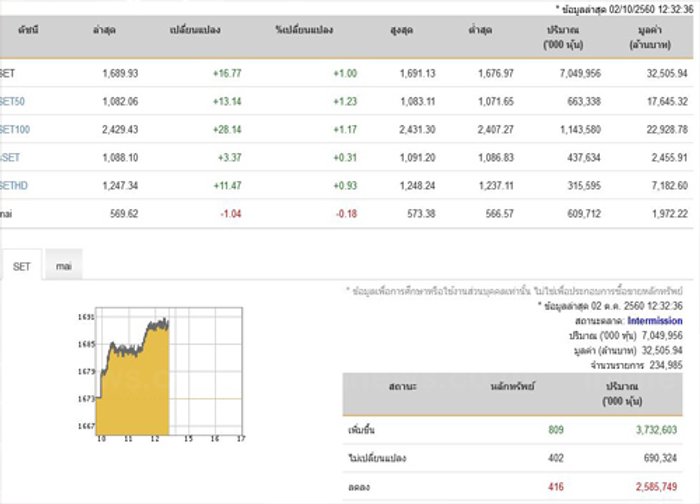The image size is (700, 504).
Task: Click SETHD change +11.47
Action: click(x=227, y=185)
